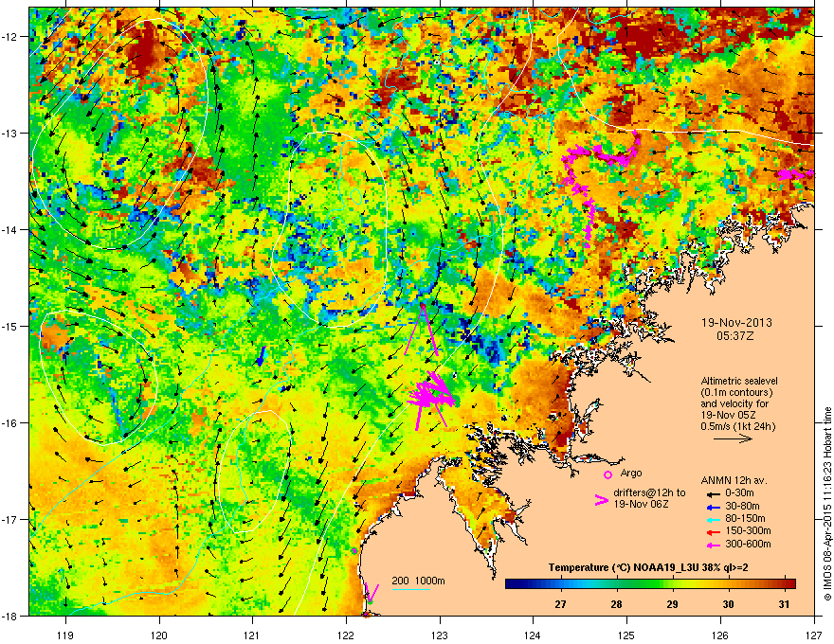Click longitude axis label 123
Screen dimensions: 834x644
[x=440, y=635]
